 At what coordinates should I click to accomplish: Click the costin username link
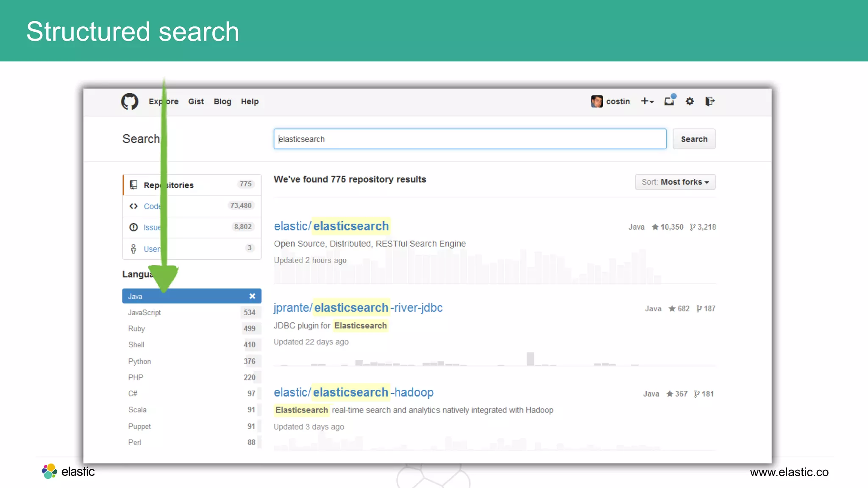click(618, 101)
